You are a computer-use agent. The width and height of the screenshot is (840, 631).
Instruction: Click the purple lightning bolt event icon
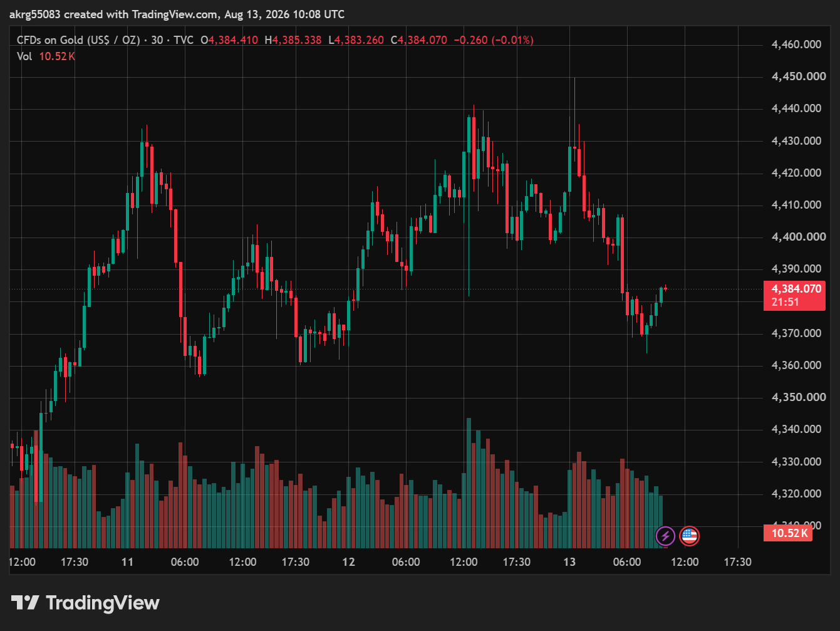pos(665,536)
